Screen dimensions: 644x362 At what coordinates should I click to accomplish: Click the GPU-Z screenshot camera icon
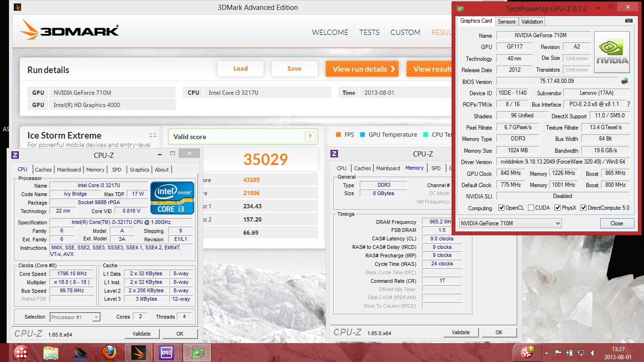(628, 21)
